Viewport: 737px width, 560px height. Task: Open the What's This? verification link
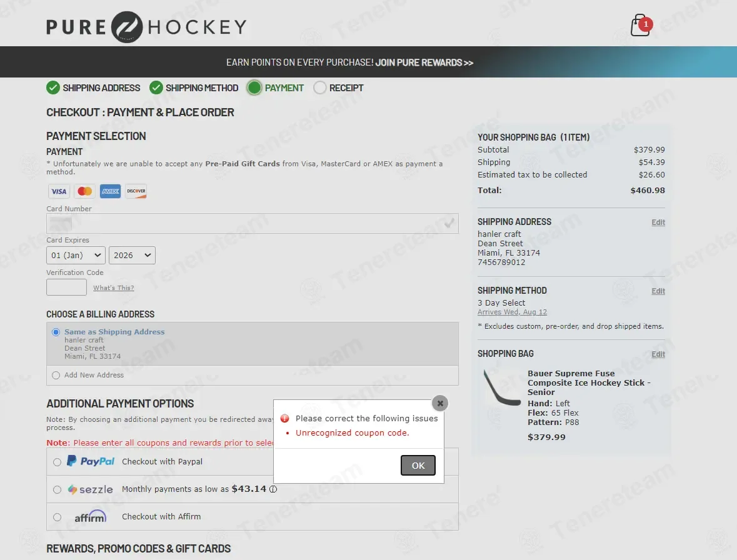point(113,288)
